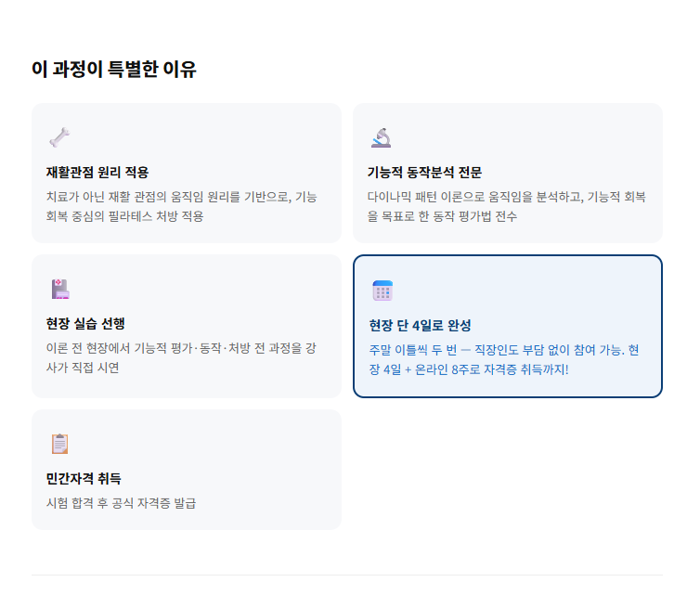This screenshot has height=608, width=700.
Task: Click the clipboard icon in 민간자격 취득 card
Action: [59, 444]
